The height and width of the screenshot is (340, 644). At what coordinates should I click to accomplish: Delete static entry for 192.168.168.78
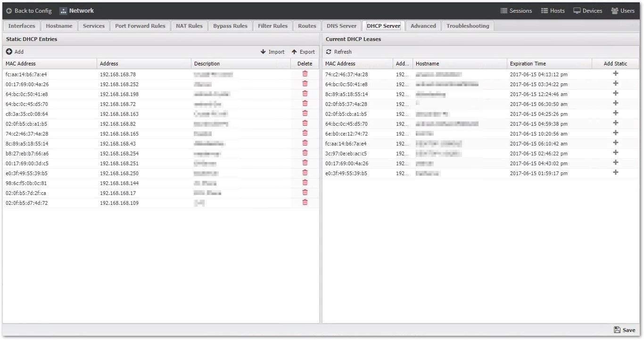(x=305, y=74)
